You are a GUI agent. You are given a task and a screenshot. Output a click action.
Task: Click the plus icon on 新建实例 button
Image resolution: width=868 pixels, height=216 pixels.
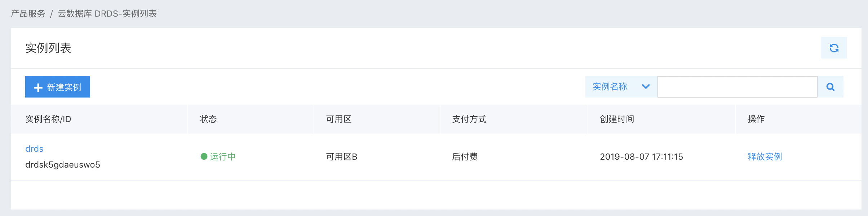(x=38, y=87)
